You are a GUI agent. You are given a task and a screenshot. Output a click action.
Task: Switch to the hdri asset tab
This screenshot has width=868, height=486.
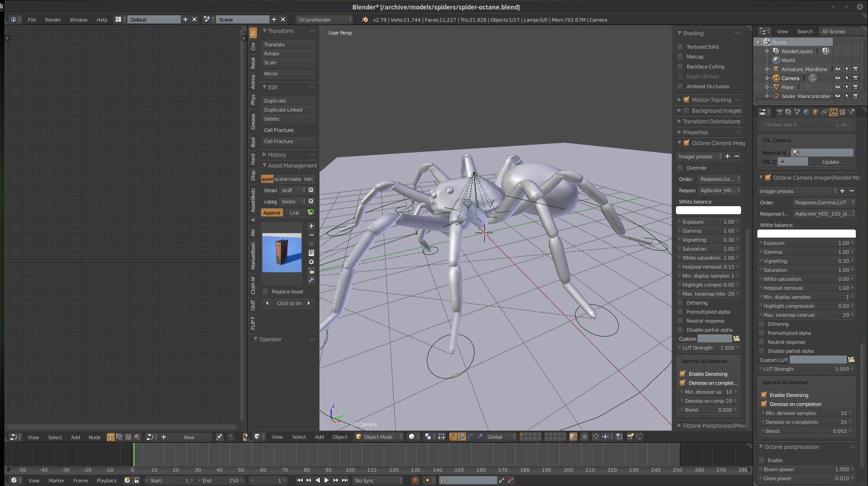pyautogui.click(x=309, y=179)
